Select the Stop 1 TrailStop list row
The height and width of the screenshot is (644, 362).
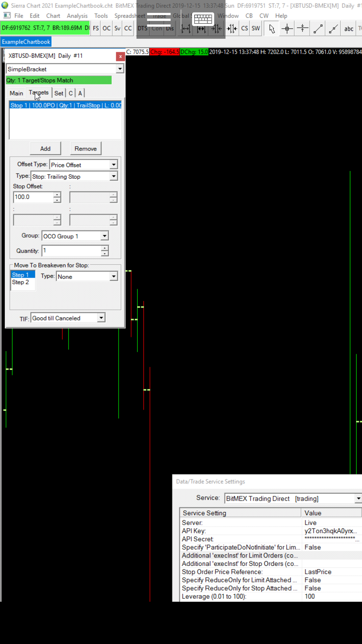coord(65,105)
